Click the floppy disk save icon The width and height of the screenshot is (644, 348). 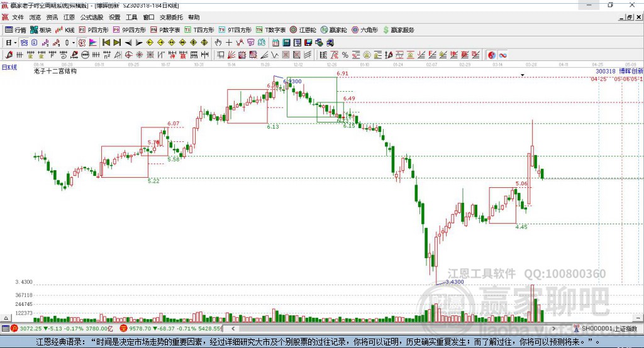click(308, 43)
